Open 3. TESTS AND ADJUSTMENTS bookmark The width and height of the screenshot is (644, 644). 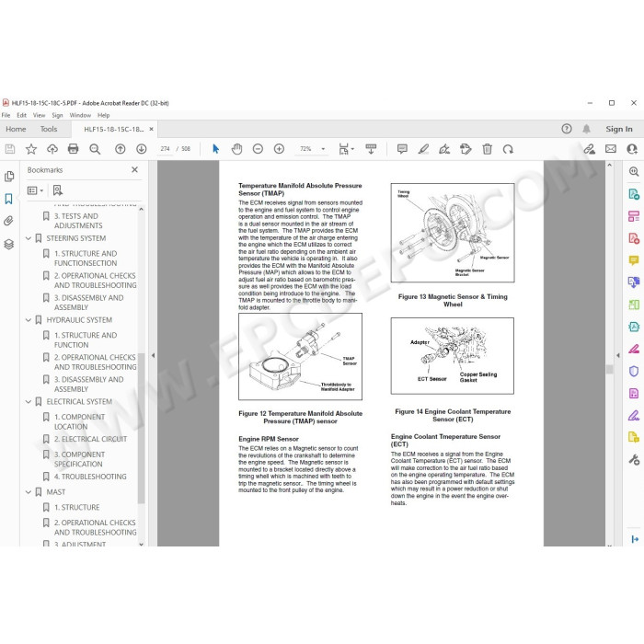click(78, 221)
